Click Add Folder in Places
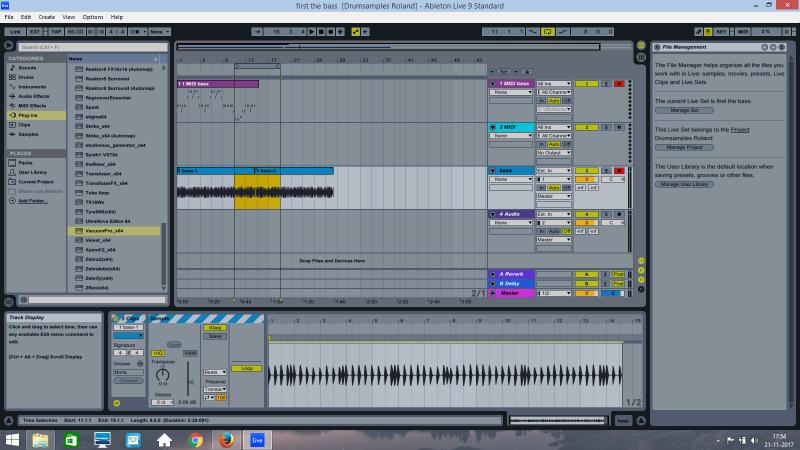Viewport: 800px width, 450px height. [x=32, y=201]
